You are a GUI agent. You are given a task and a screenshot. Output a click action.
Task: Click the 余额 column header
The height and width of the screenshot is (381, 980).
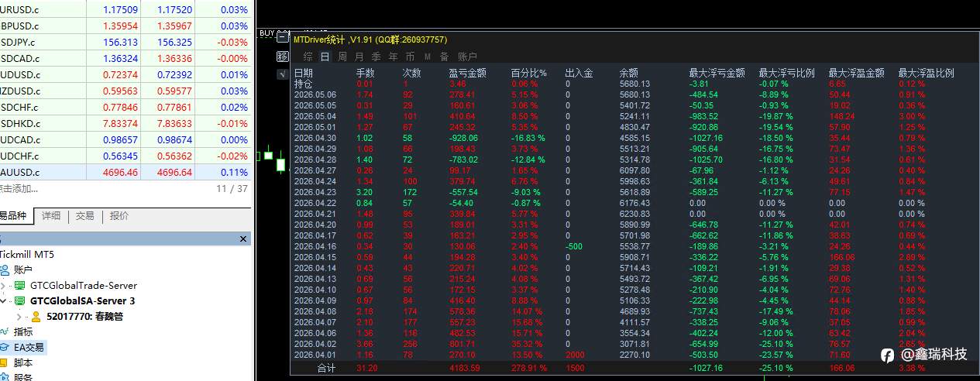(x=629, y=73)
